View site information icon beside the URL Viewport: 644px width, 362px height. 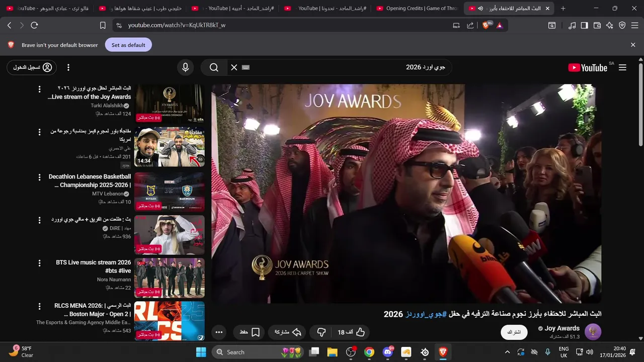click(x=119, y=25)
